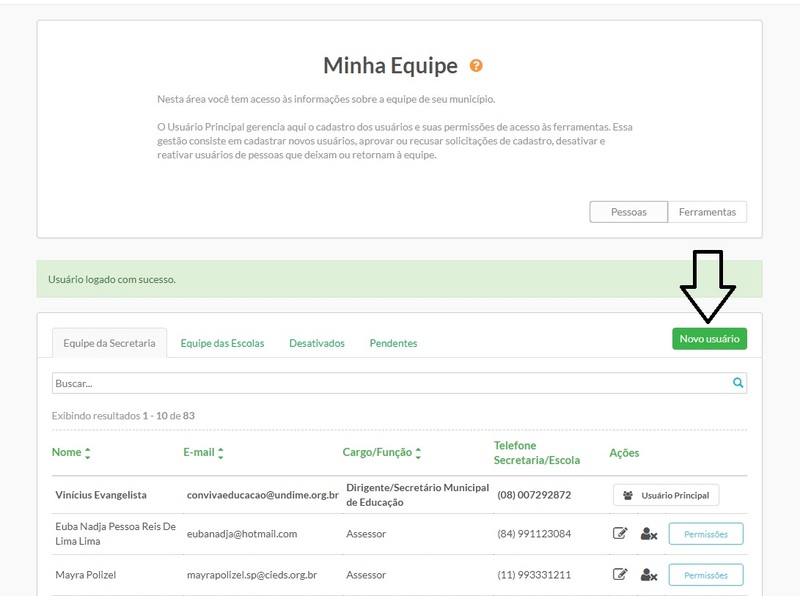This screenshot has width=800, height=596.
Task: Open Permissões for Mayra Polizel
Action: [705, 575]
